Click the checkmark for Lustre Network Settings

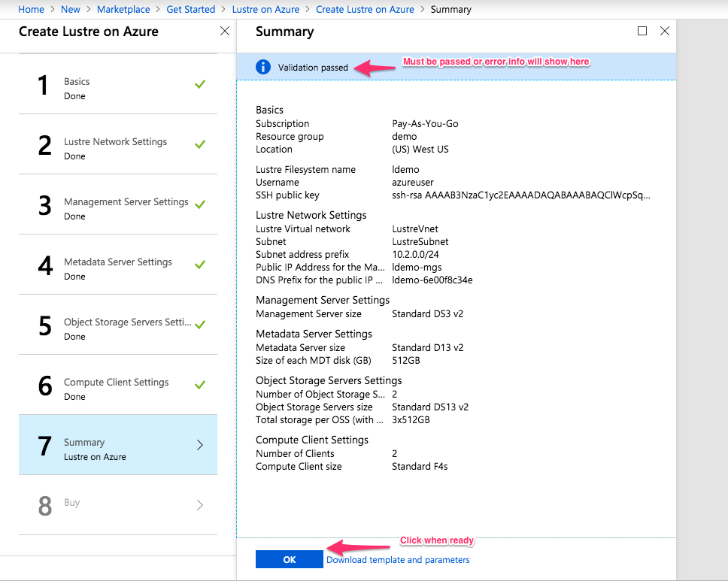tap(200, 144)
